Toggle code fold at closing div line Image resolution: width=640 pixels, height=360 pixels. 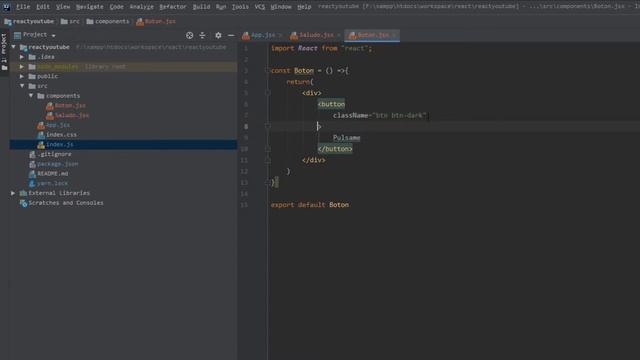[267, 160]
